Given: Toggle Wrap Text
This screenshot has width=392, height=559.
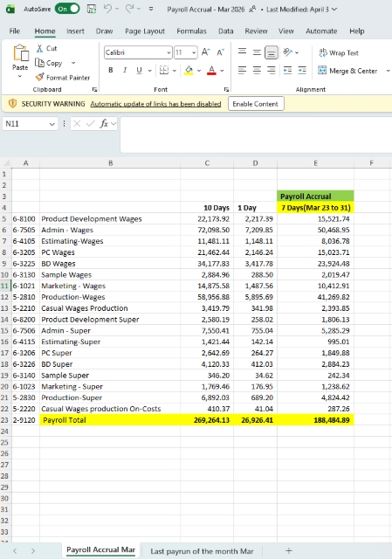Looking at the screenshot, I should (339, 52).
